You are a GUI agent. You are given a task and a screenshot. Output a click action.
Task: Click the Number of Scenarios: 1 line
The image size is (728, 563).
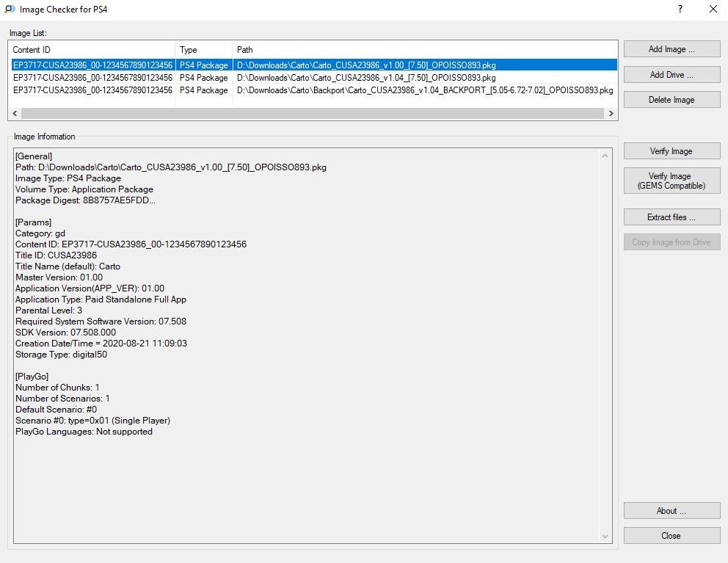pyautogui.click(x=62, y=398)
